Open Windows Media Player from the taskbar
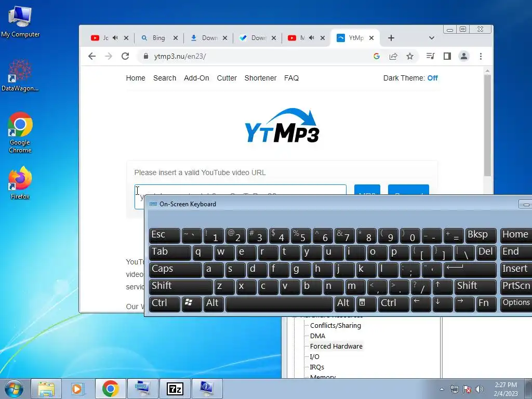Viewport: 532px width, 399px height. 78,389
